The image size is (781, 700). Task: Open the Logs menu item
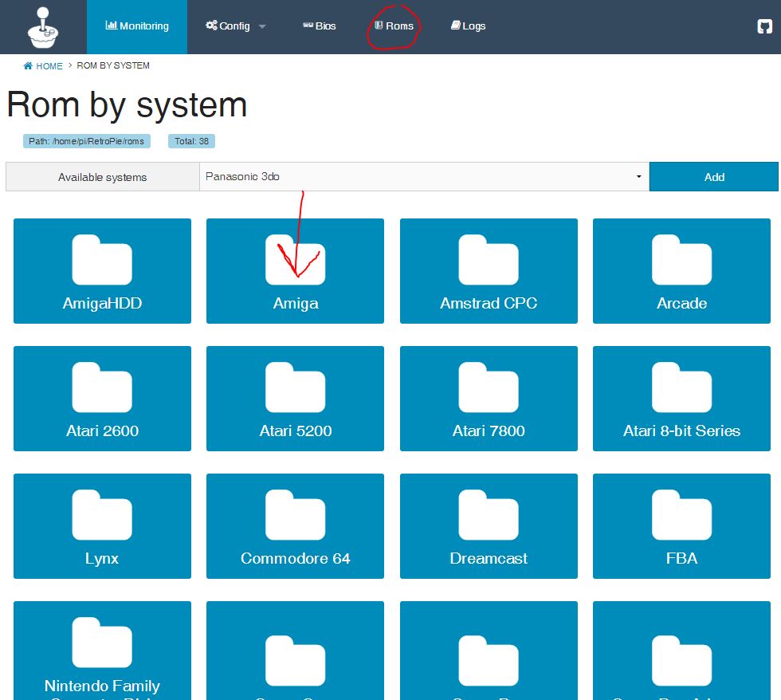(x=468, y=26)
